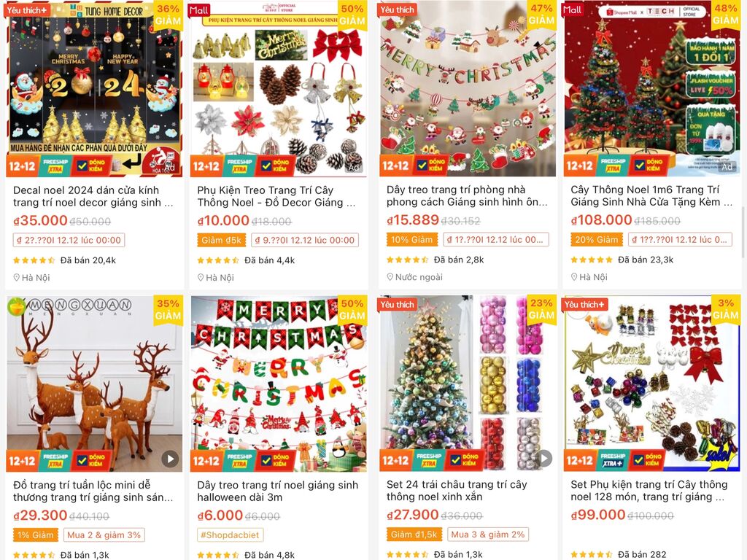Select the #Shopdacbiet tag
Screen dimensions: 747x560
[230, 534]
